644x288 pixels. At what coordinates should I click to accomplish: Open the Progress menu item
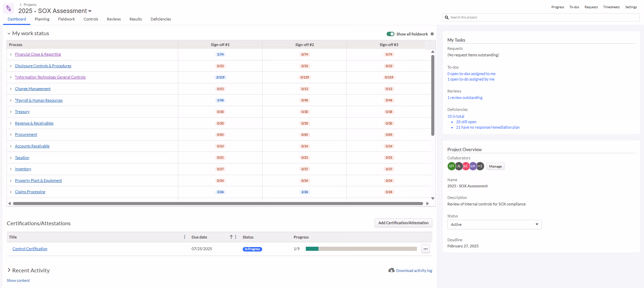[558, 7]
